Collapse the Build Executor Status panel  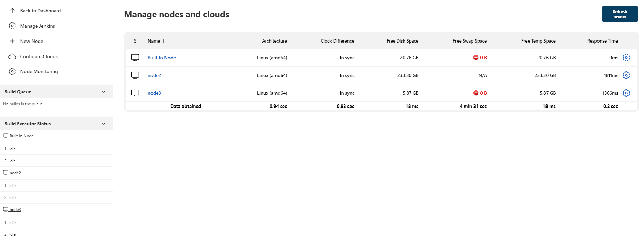click(104, 124)
